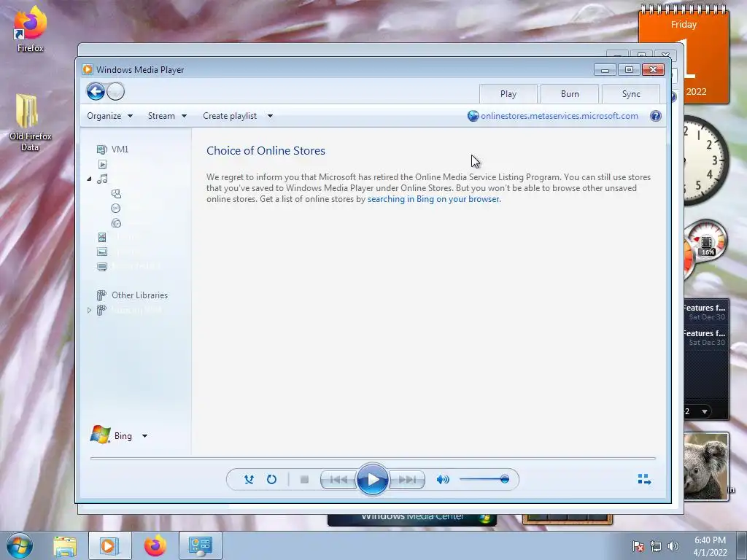
Task: Skip to the previous track
Action: pyautogui.click(x=338, y=479)
